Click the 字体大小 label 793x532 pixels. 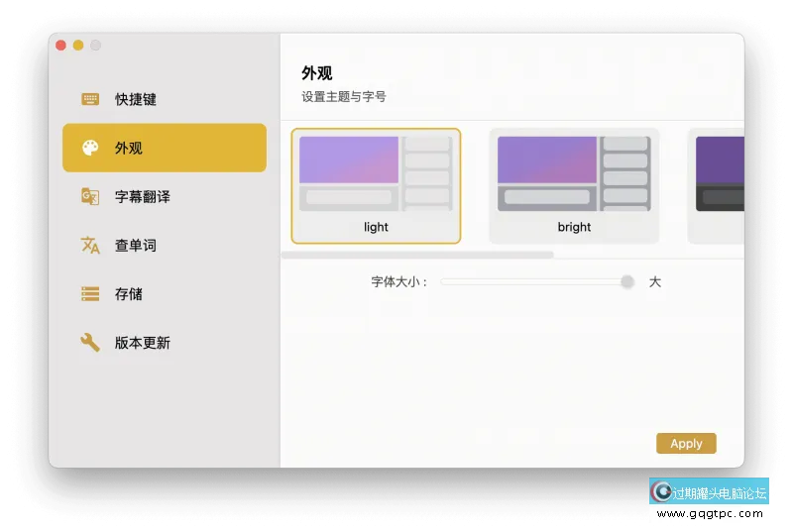click(399, 282)
